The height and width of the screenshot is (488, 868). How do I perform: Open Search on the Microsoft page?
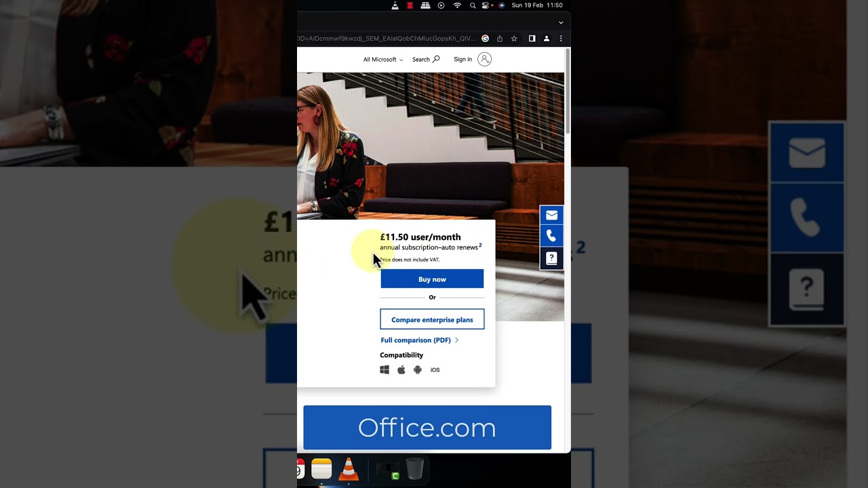point(426,60)
